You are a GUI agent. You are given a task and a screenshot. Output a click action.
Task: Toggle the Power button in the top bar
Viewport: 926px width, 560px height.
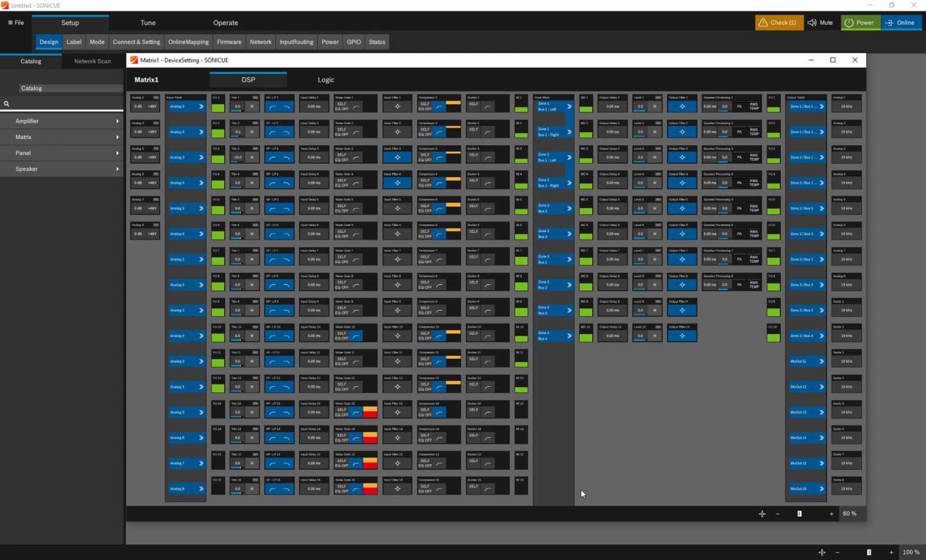[860, 22]
